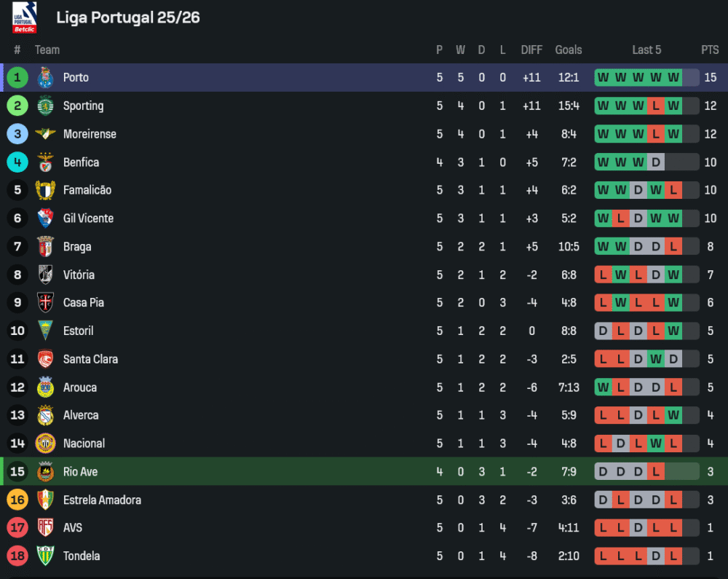Click the Goals column header
This screenshot has height=579, width=728.
click(x=569, y=50)
